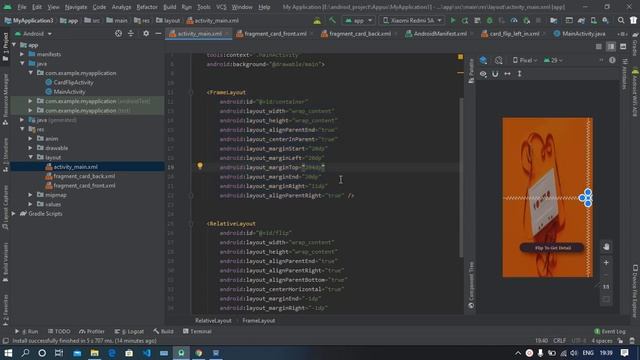640x360 pixels.
Task: Click the Chrome icon in Windows taskbar
Action: coord(199,353)
